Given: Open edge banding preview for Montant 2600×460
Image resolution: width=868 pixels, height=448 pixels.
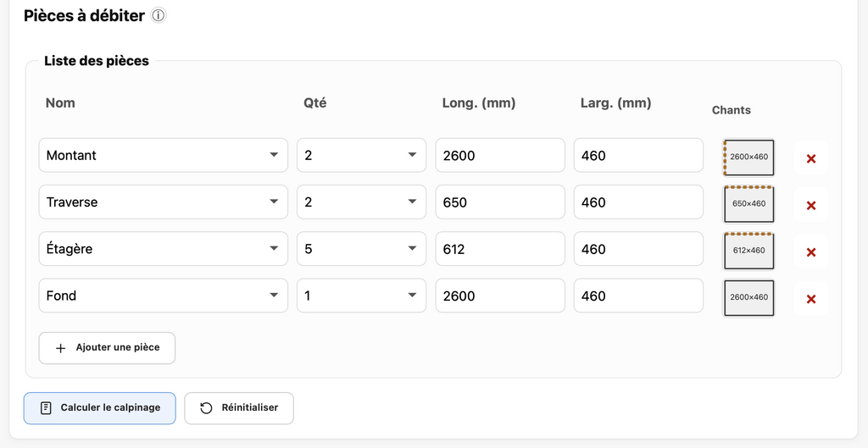Looking at the screenshot, I should click(748, 157).
